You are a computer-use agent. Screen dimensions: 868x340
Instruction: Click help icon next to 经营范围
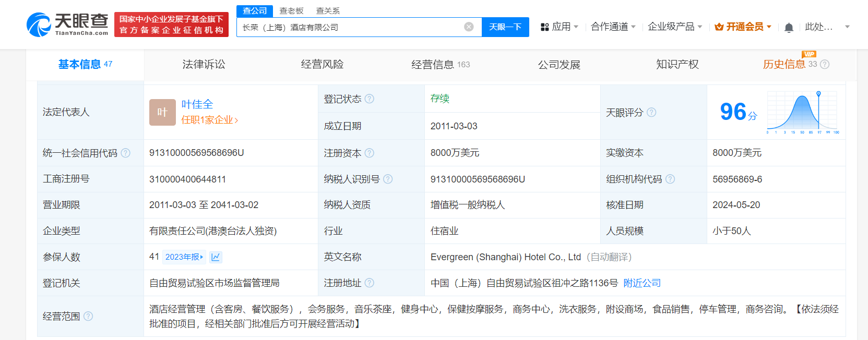88,317
